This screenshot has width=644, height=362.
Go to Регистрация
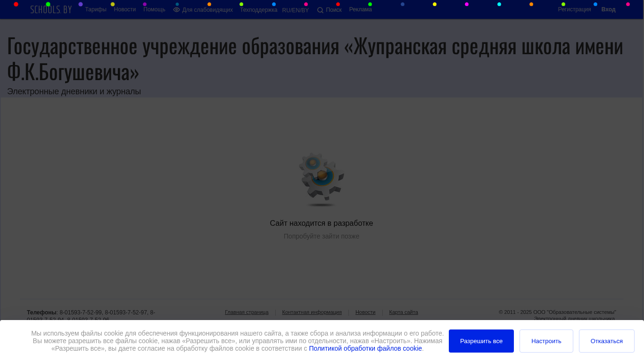(574, 9)
